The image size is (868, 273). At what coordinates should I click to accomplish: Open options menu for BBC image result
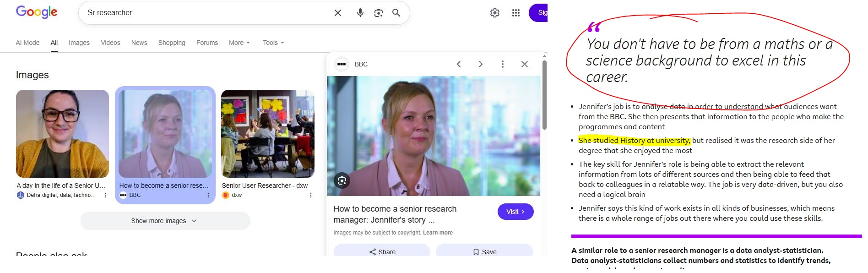point(208,195)
